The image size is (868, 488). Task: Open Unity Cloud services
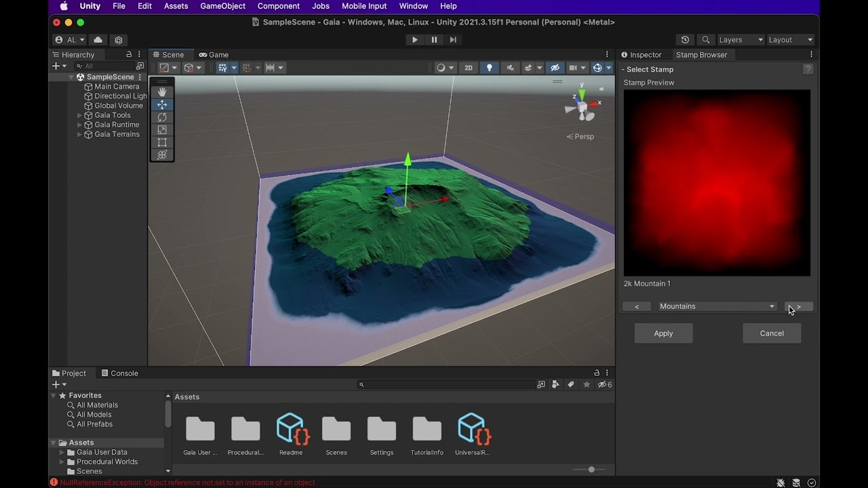click(x=98, y=40)
